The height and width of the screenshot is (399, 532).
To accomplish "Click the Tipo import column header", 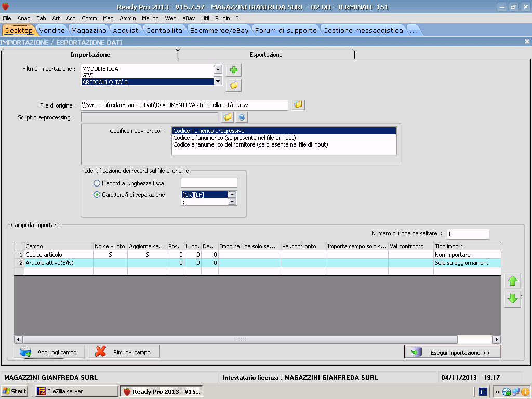I will [467, 246].
